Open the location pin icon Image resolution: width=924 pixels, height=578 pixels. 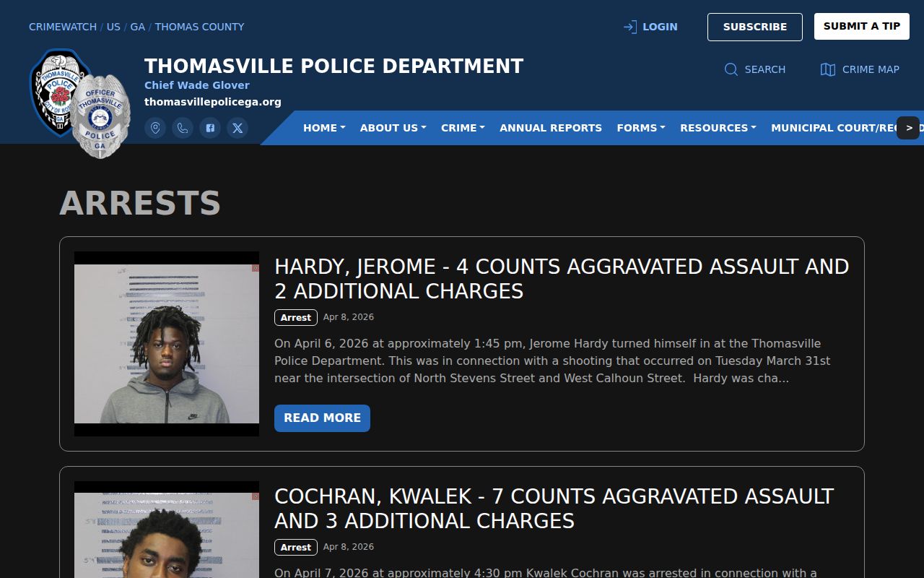point(155,128)
